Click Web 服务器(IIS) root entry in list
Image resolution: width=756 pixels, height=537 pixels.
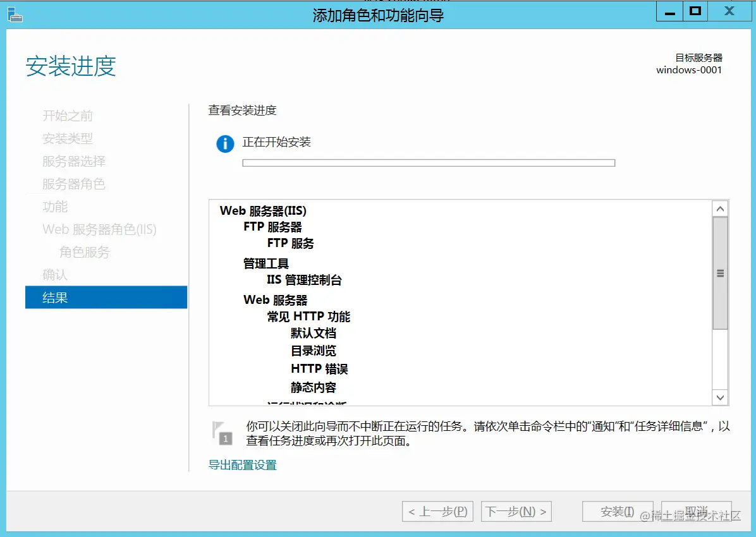point(263,210)
